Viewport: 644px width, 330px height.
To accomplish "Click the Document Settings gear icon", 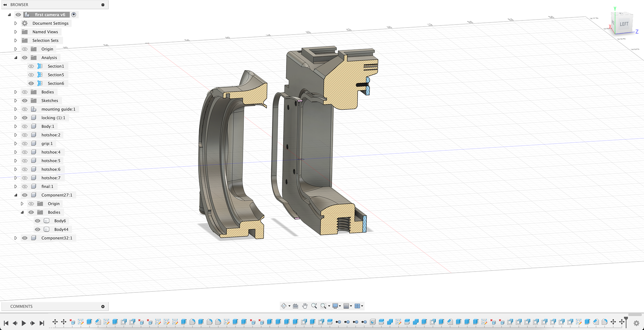I will tap(25, 23).
